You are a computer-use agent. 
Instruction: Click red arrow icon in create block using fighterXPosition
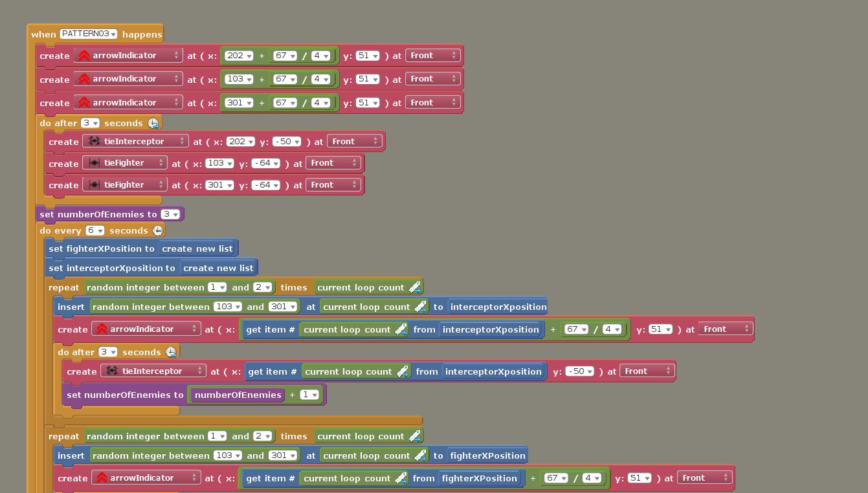pos(102,478)
